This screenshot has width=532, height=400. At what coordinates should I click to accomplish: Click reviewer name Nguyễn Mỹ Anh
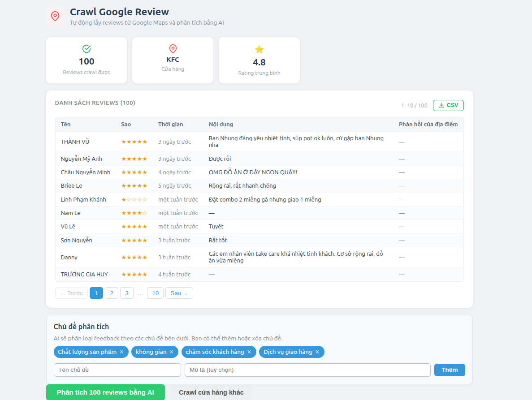point(82,159)
